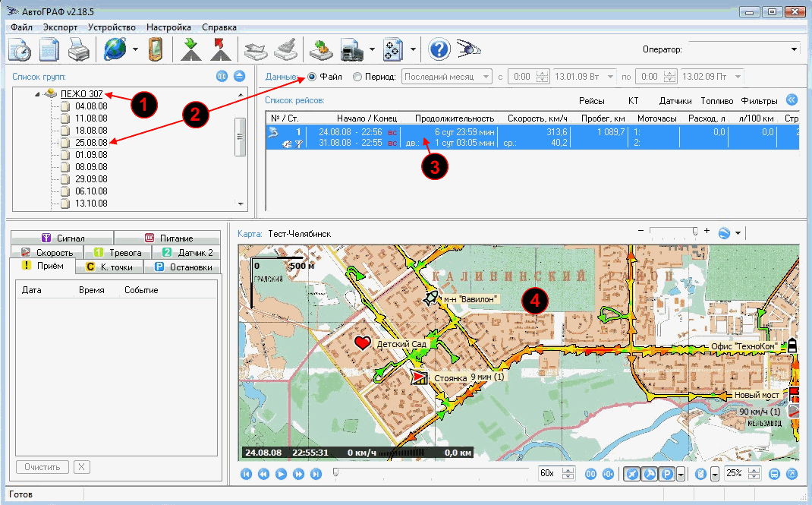The width and height of the screenshot is (812, 505).
Task: Click the map zoom slider handle
Action: [x=695, y=231]
